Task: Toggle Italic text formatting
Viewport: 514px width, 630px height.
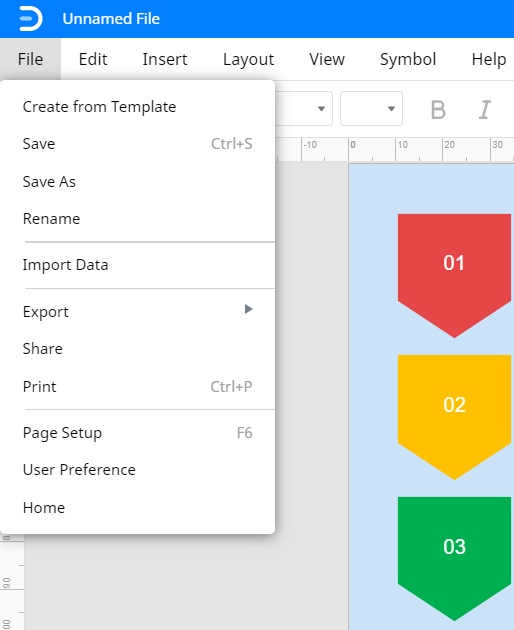Action: tap(485, 109)
